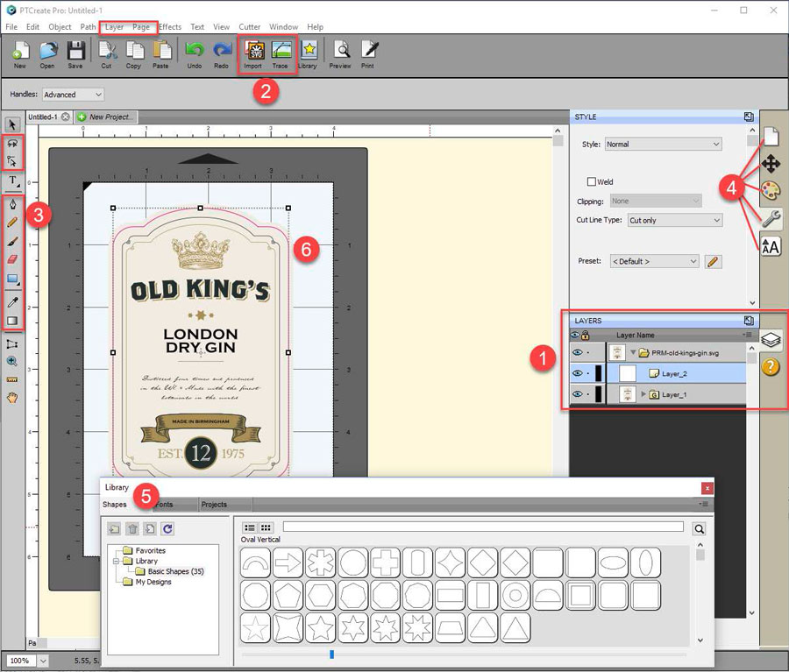Select the Text tool

click(x=12, y=181)
